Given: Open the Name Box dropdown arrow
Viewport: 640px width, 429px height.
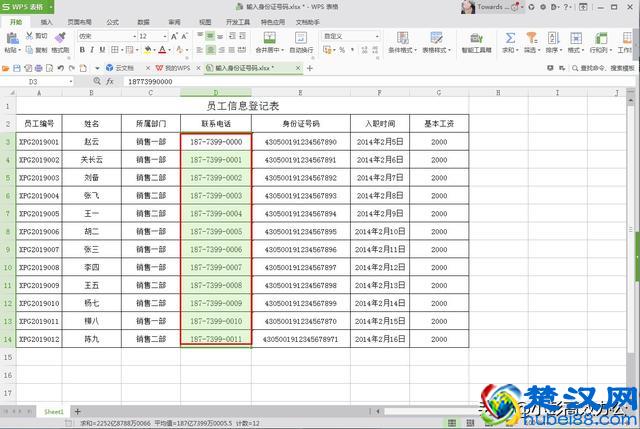Looking at the screenshot, I should [71, 82].
